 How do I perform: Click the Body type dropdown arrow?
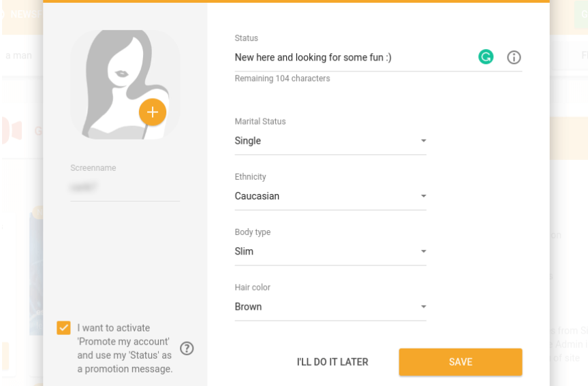coord(423,251)
